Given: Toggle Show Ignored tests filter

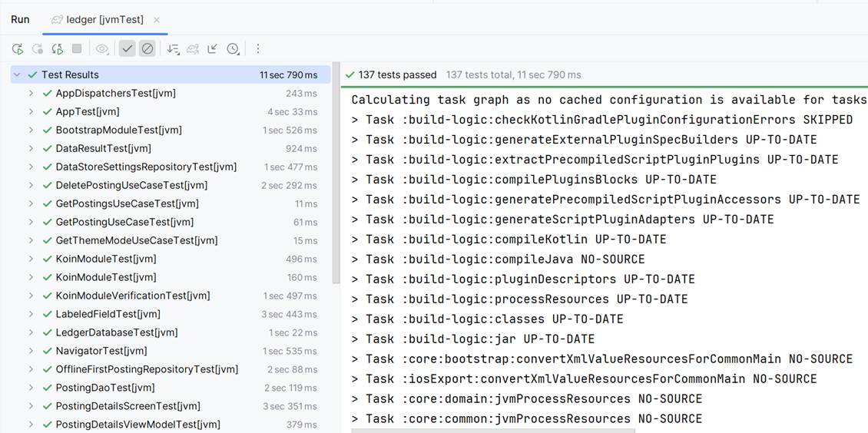Looking at the screenshot, I should click(147, 48).
